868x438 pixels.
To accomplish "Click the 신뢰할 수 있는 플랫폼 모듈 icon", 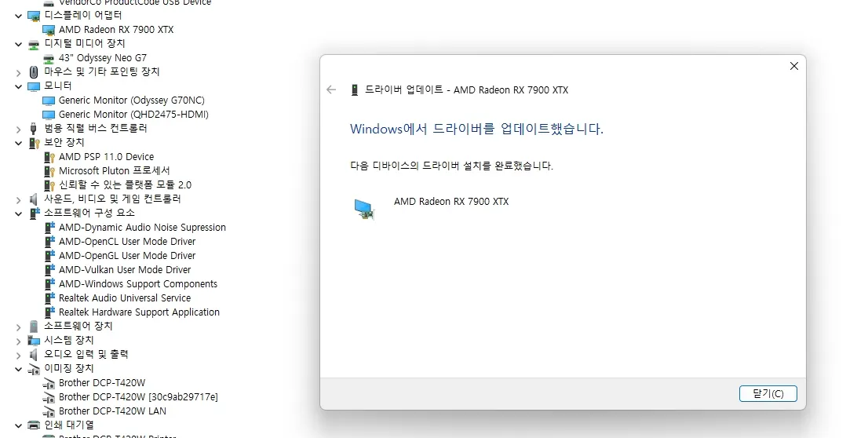I will click(49, 185).
